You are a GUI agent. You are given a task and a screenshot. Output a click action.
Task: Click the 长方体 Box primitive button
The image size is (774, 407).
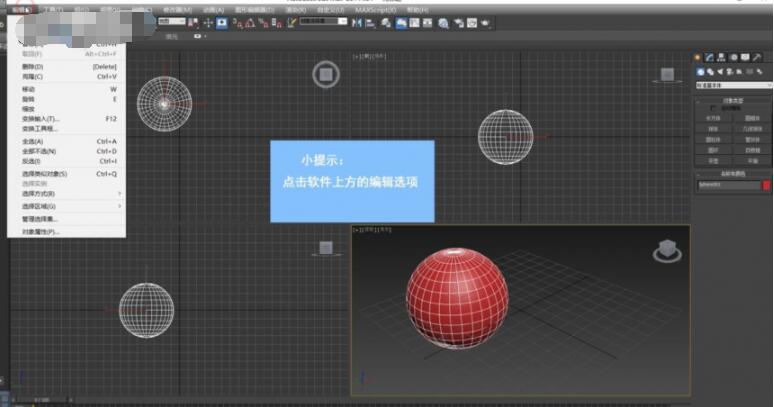[713, 118]
